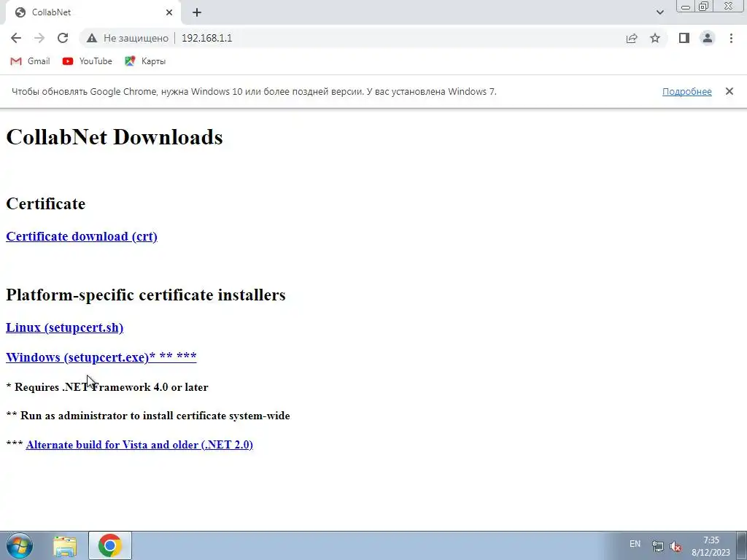Image resolution: width=747 pixels, height=560 pixels.
Task: Open the taskbar clock showing 7:35
Action: click(711, 546)
